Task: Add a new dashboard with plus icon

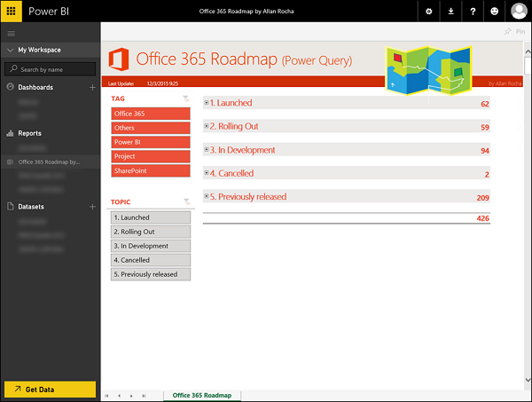Action: (92, 88)
